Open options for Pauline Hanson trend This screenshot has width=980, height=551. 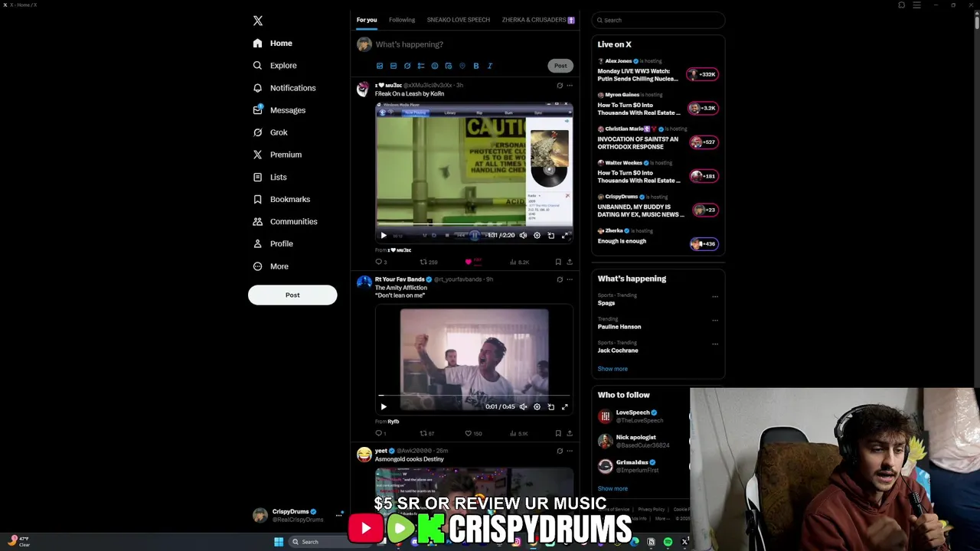click(715, 321)
